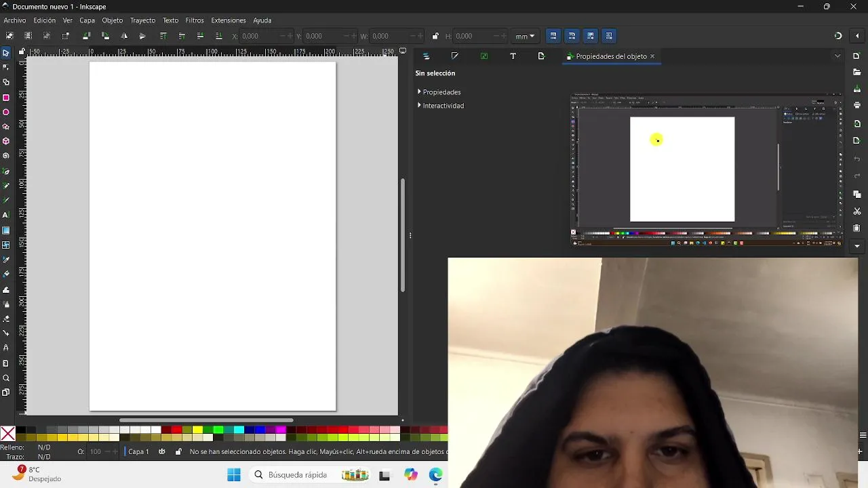This screenshot has width=868, height=488.
Task: Toggle move gradients with object
Action: [x=591, y=36]
